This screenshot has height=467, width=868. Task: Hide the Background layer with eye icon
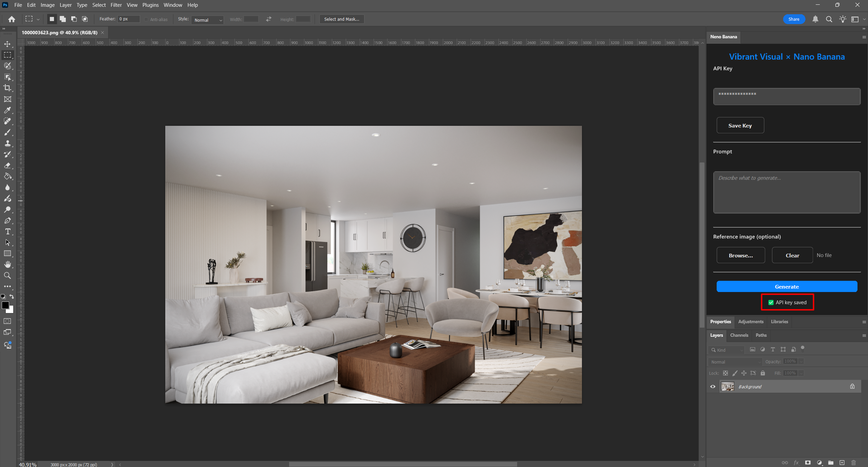(713, 387)
